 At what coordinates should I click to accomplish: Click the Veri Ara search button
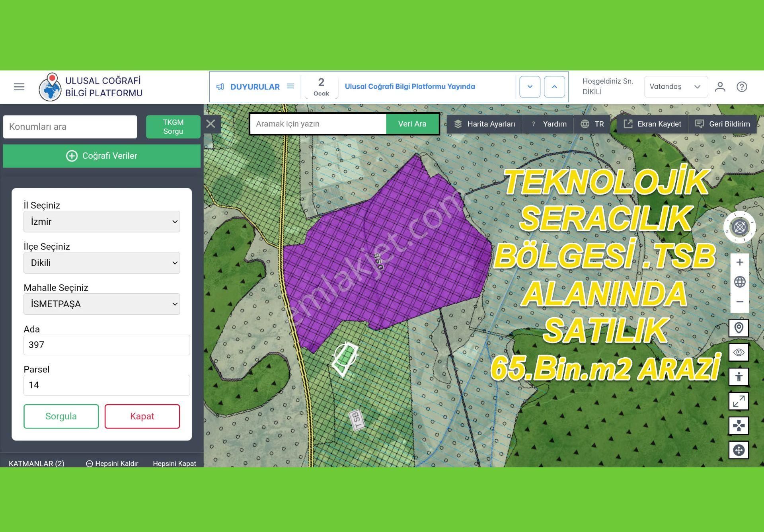[412, 124]
